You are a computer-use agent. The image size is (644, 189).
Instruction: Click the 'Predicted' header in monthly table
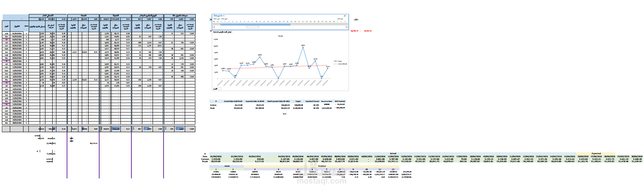coord(322,166)
